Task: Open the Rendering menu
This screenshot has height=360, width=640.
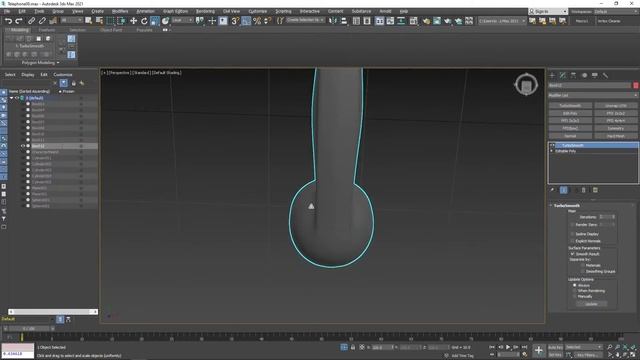Action: click(x=205, y=11)
